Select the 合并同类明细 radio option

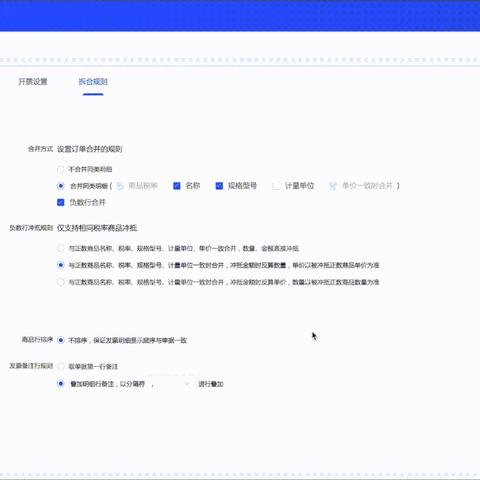[x=61, y=186]
